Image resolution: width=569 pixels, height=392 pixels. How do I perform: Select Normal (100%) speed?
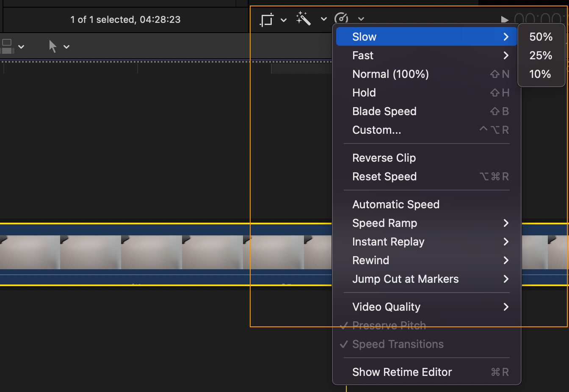pos(427,74)
